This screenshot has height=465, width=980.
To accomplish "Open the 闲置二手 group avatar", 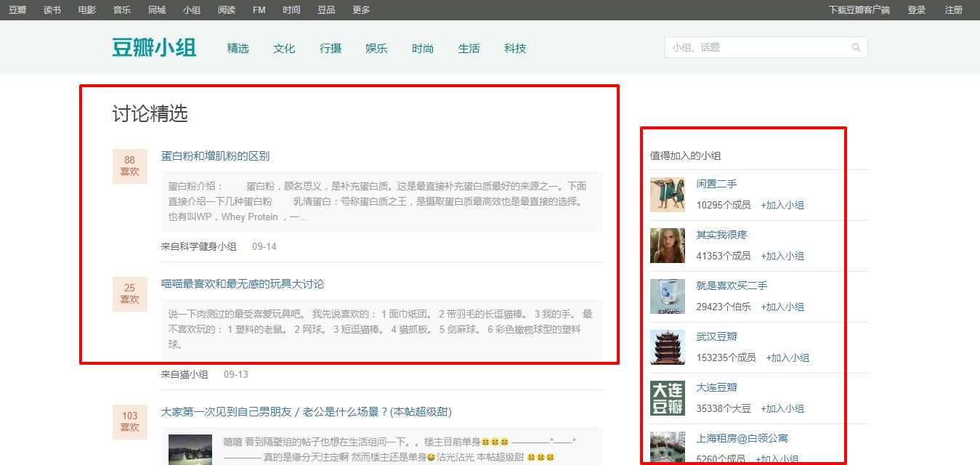I will [667, 194].
